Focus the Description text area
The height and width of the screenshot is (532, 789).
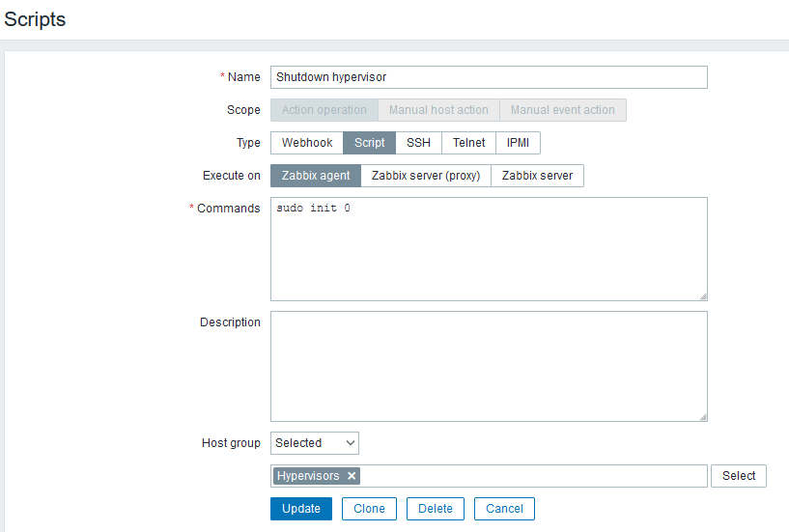(x=489, y=366)
